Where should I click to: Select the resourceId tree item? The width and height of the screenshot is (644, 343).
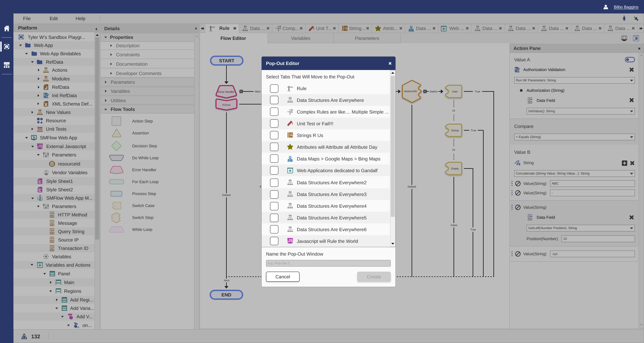click(69, 164)
